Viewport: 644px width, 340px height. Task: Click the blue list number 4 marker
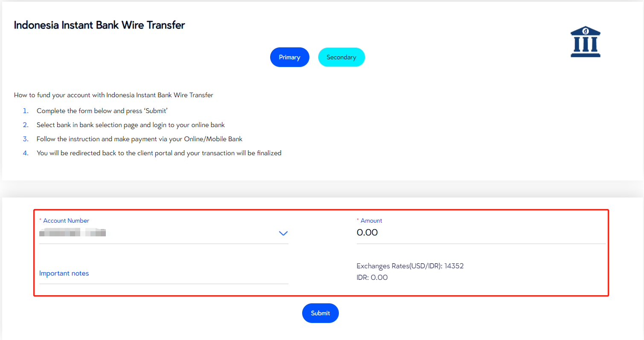pyautogui.click(x=26, y=153)
